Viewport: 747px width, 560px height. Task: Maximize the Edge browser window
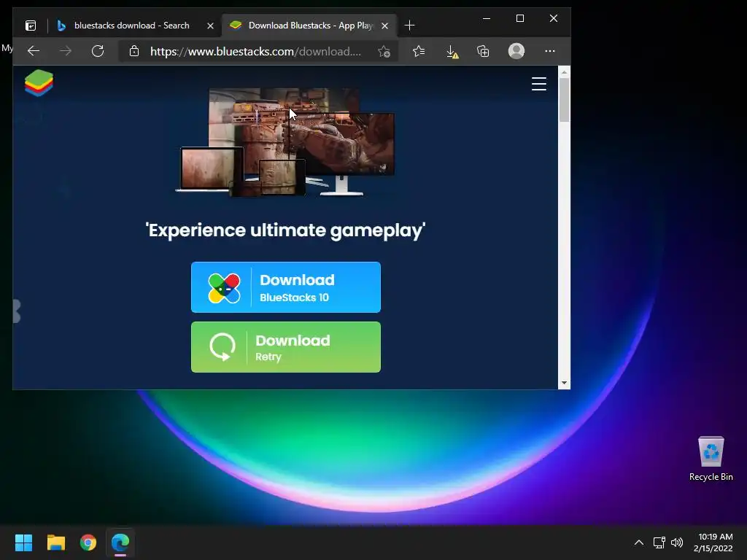click(x=519, y=18)
